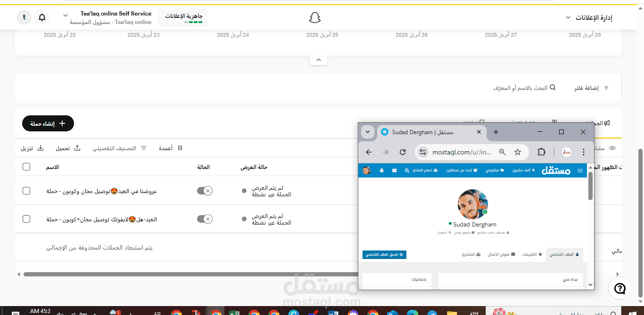Click the جاهزية الإعلانات readiness button
644x315 pixels.
(x=182, y=17)
